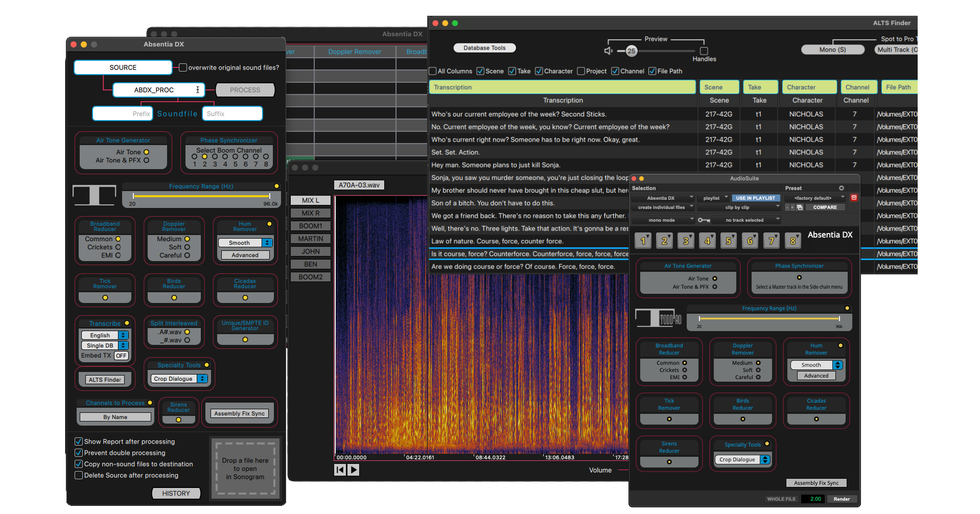Viewport: 980px width, 514px height.
Task: Click the plus preset button in AudioSuite
Action: (x=792, y=207)
